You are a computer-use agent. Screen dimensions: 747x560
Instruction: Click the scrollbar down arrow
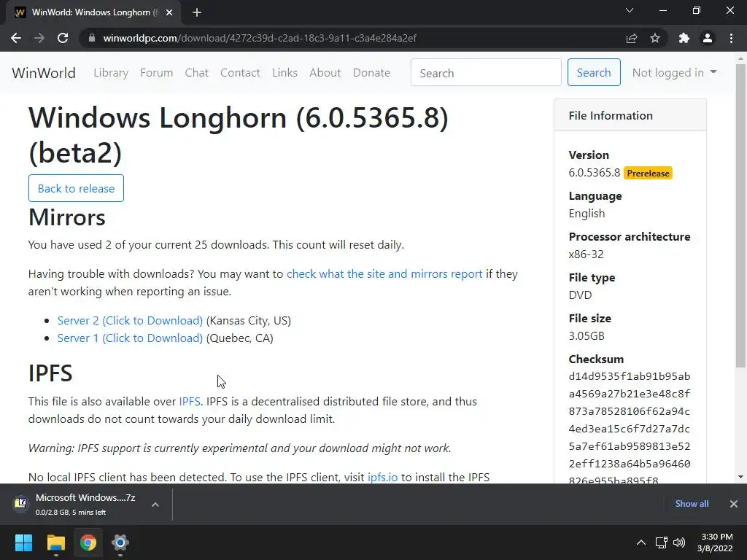point(740,477)
